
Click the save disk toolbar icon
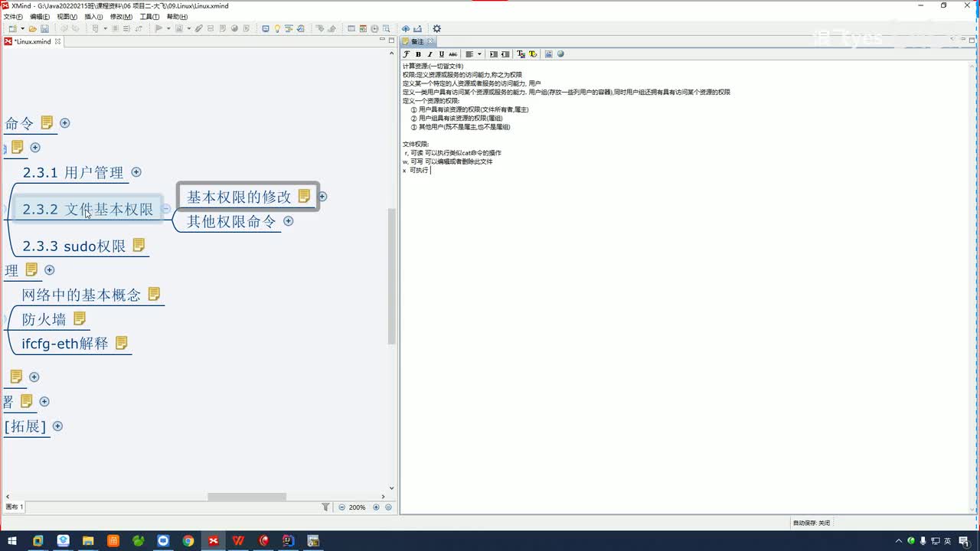click(x=45, y=29)
